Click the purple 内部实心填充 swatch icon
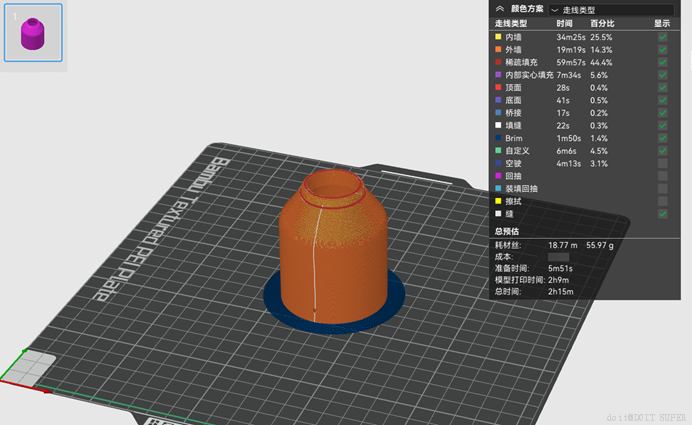 coord(498,75)
